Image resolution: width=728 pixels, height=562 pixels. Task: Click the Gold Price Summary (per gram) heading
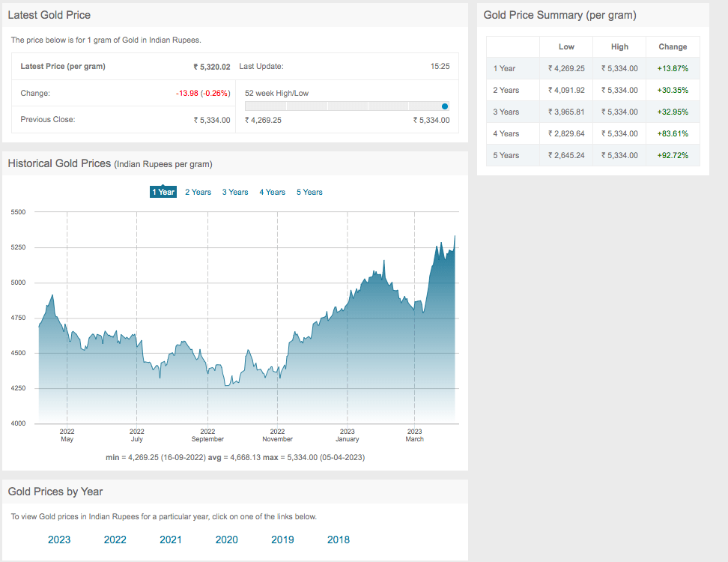tap(559, 15)
